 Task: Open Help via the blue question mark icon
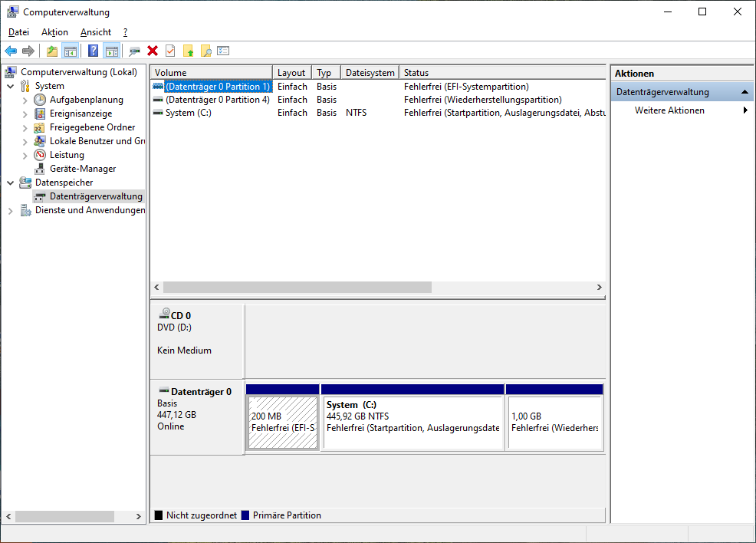click(93, 51)
